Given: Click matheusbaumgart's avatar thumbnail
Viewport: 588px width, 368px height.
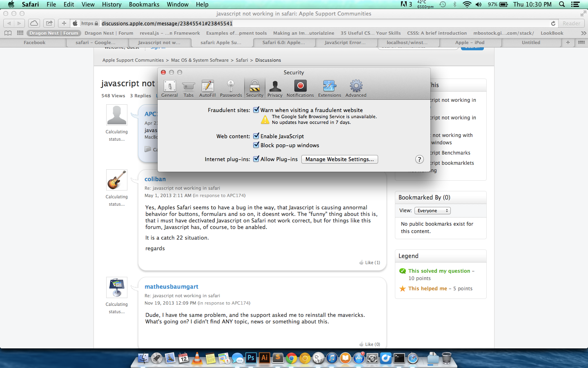Looking at the screenshot, I should point(117,287).
